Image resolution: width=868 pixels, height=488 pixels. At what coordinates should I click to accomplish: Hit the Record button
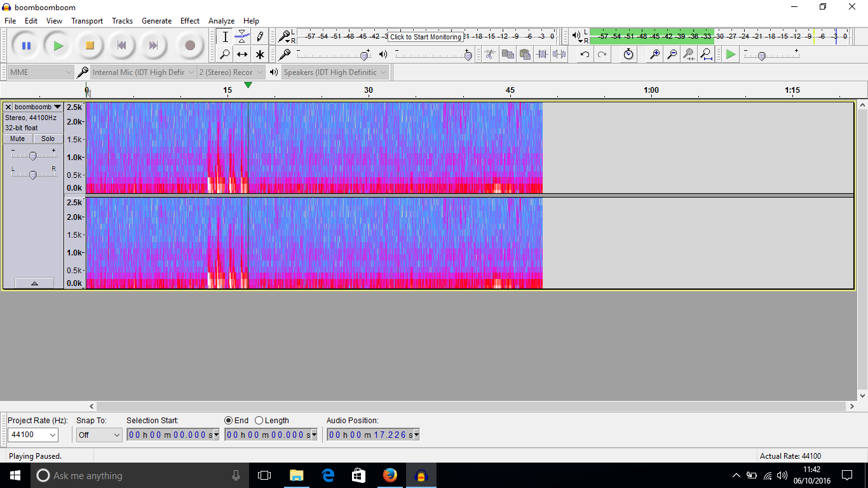pos(189,46)
